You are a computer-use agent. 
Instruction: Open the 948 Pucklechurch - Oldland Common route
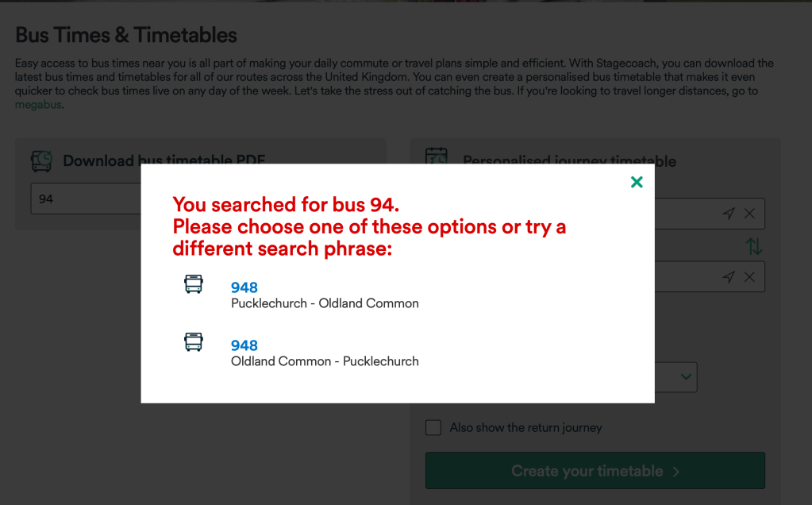244,287
